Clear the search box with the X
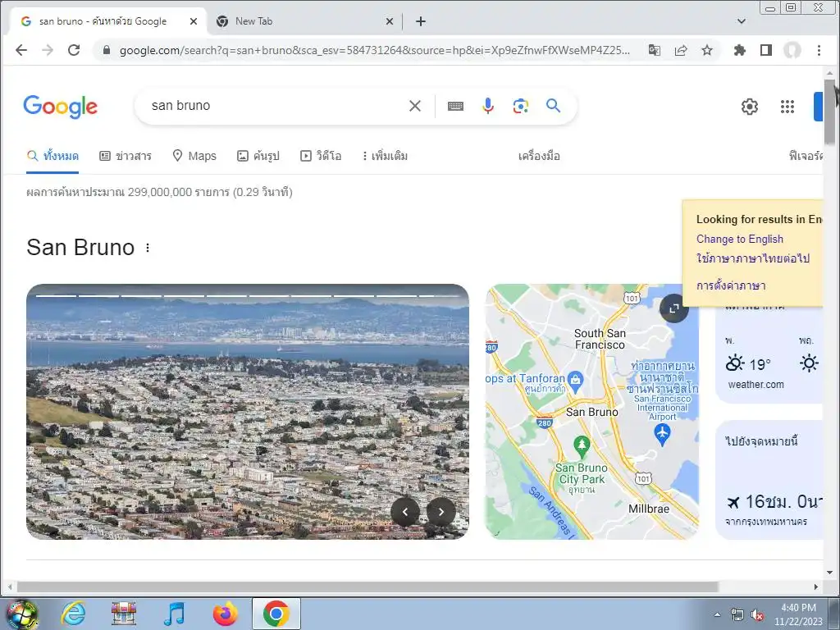Screen dimensions: 840x630 pyautogui.click(x=414, y=106)
